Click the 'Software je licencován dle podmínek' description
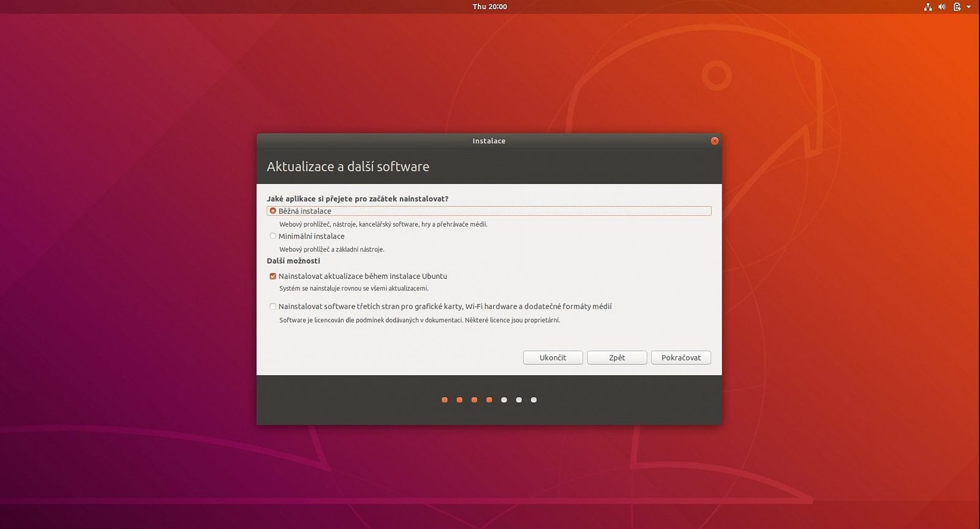Viewport: 980px width, 529px height. click(420, 320)
